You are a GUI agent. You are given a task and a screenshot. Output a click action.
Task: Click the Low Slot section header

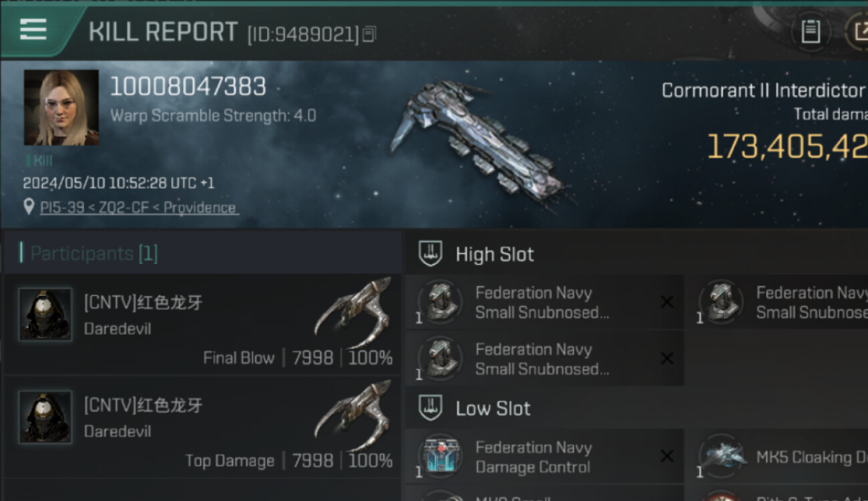pos(493,409)
